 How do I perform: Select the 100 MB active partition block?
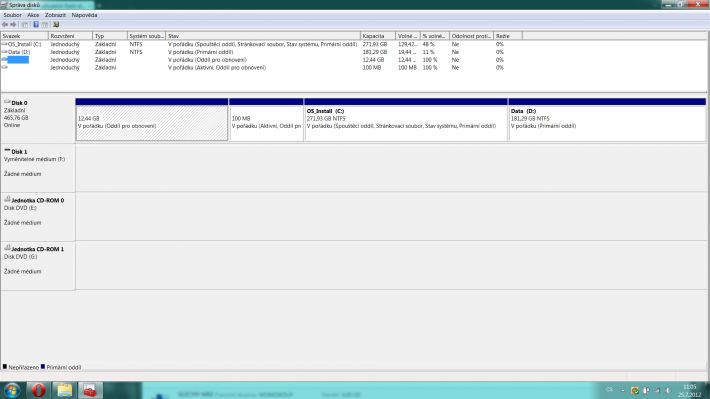point(266,120)
